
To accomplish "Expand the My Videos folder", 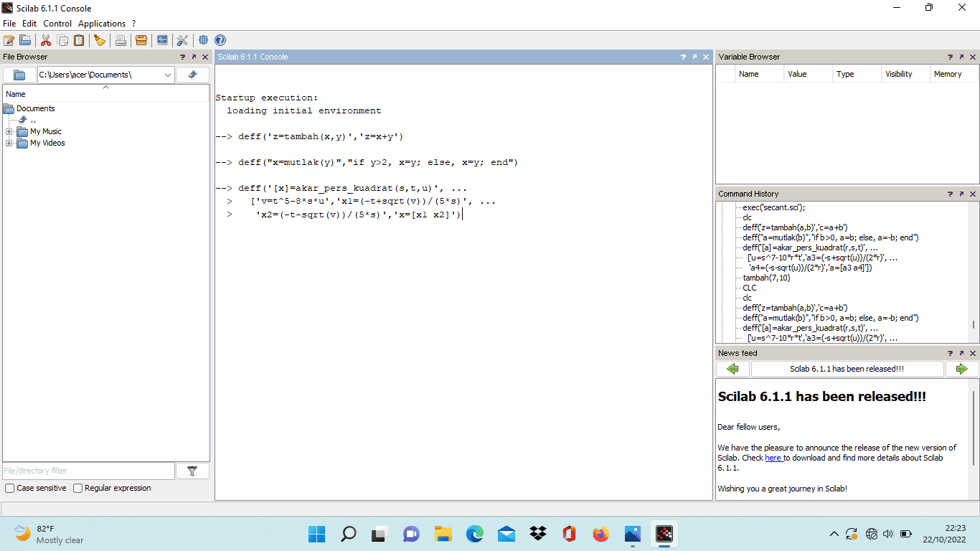I will pos(9,143).
